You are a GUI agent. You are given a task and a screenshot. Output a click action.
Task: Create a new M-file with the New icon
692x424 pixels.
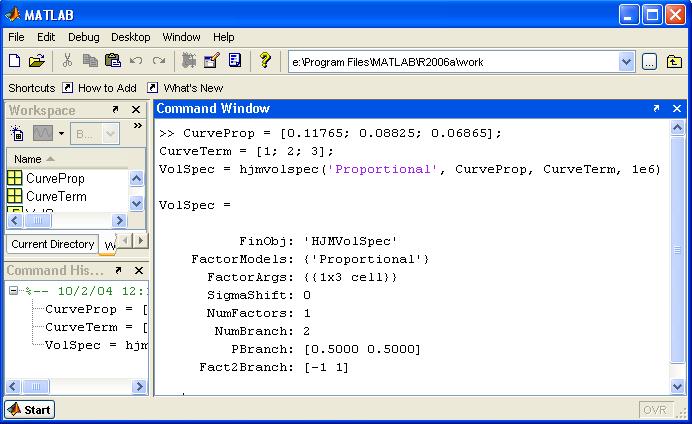(x=15, y=60)
